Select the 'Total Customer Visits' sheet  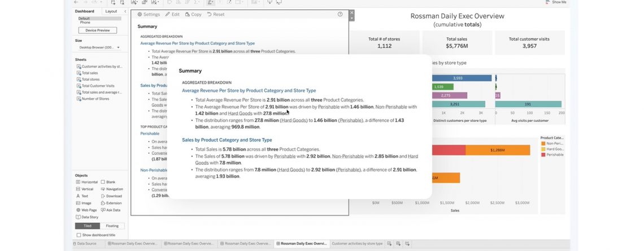pyautogui.click(x=95, y=86)
